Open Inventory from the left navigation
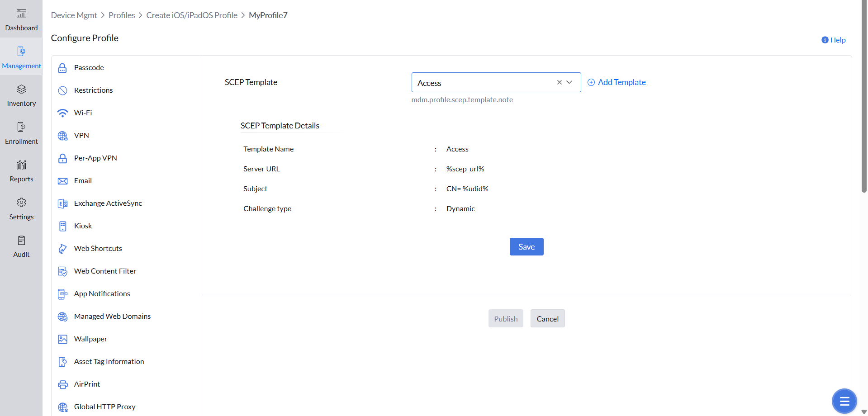The height and width of the screenshot is (416, 868). click(21, 95)
